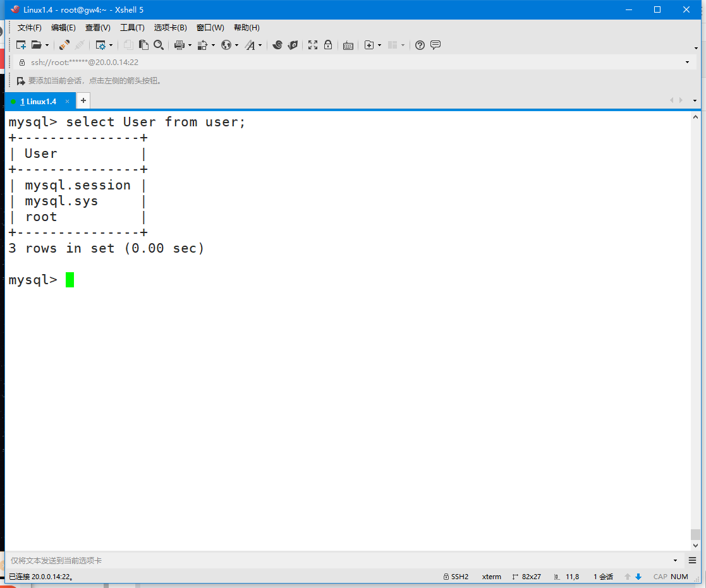Click the globe encoding icon
Viewport: 706px width, 588px height.
pyautogui.click(x=226, y=45)
